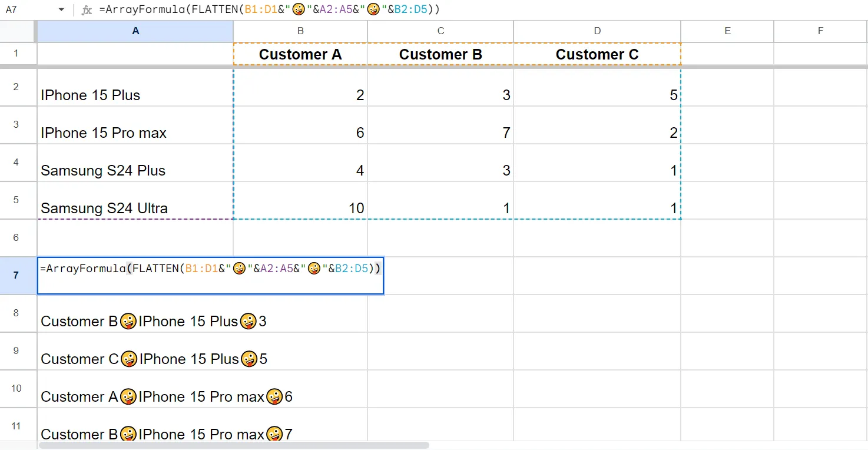Click the 'Customer C' header cell
Viewport: 868px width, 450px height.
point(597,54)
